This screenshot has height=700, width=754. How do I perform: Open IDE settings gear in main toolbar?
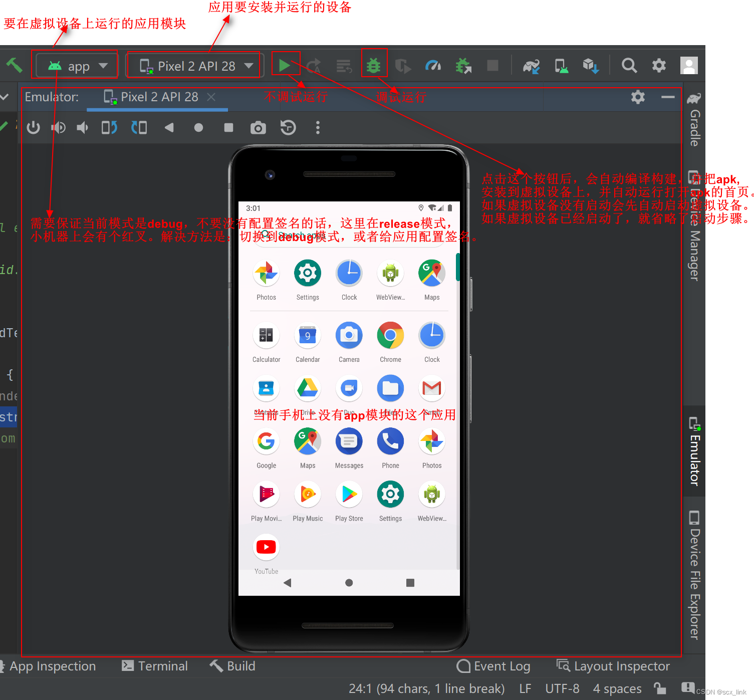[x=659, y=66]
